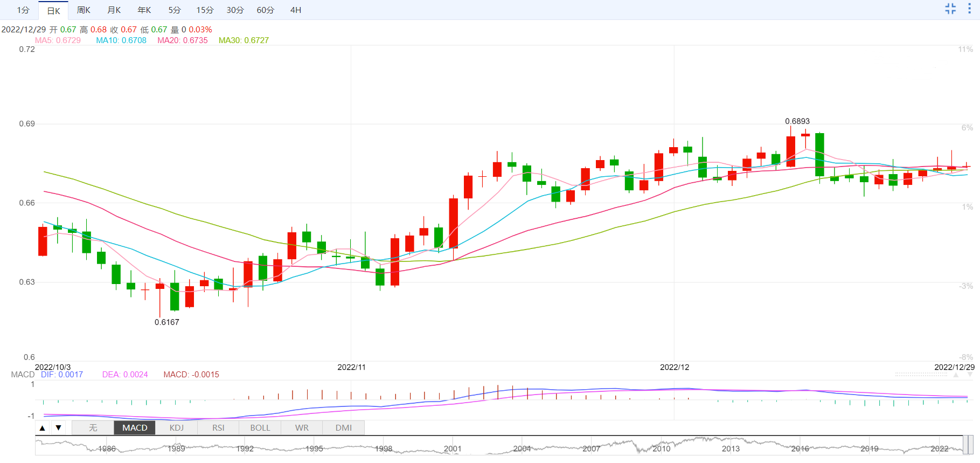Open the three-dot more options menu
The width and height of the screenshot is (980, 463).
[969, 9]
